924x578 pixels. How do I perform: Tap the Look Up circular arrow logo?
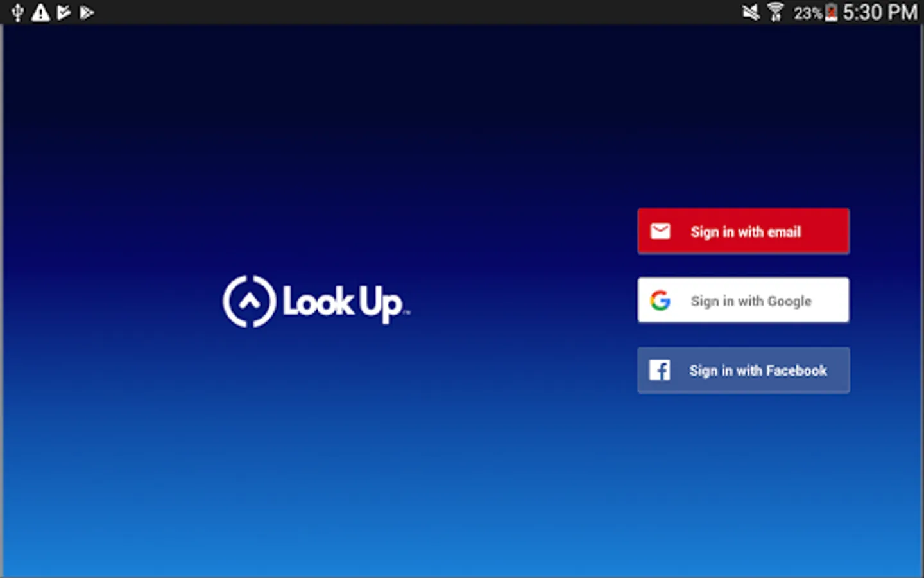click(249, 301)
